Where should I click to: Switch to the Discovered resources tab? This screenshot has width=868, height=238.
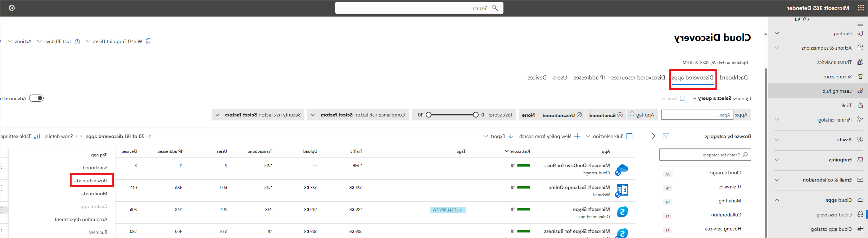pos(638,77)
